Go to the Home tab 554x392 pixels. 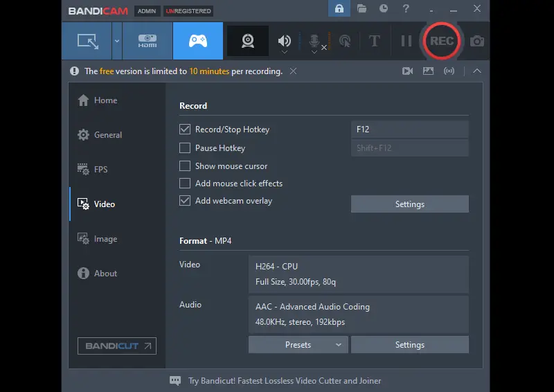tap(98, 100)
